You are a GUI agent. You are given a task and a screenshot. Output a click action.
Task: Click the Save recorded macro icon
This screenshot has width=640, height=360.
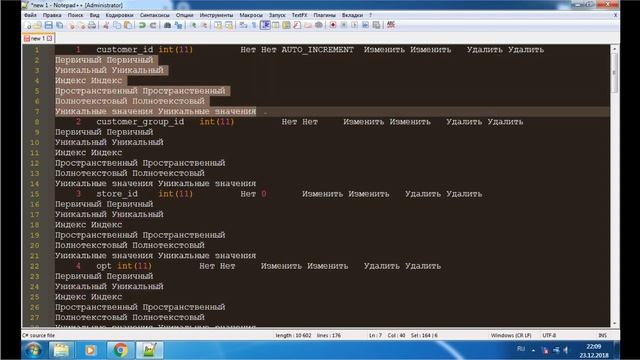376,25
